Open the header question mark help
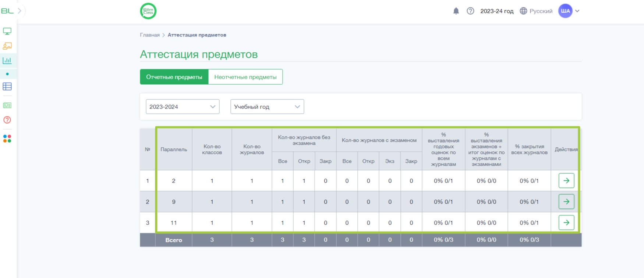 [x=470, y=11]
